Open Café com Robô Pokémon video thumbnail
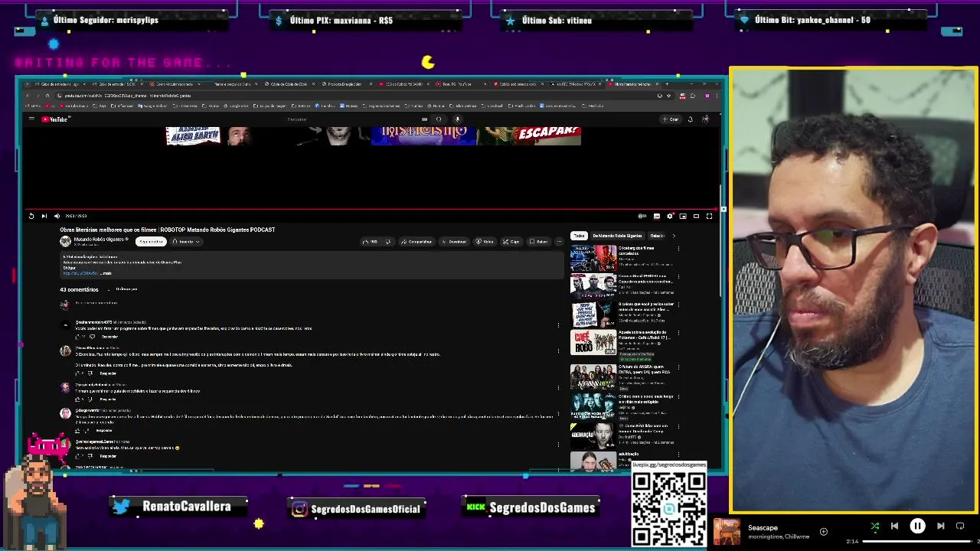The image size is (980, 551). click(593, 343)
